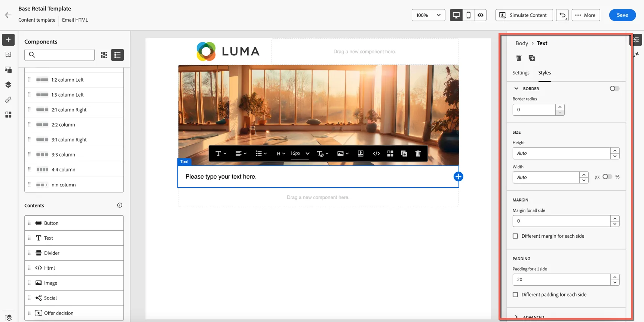Viewport: 644px width, 322px height.
Task: Collapse the BORDER section chevron
Action: [516, 88]
